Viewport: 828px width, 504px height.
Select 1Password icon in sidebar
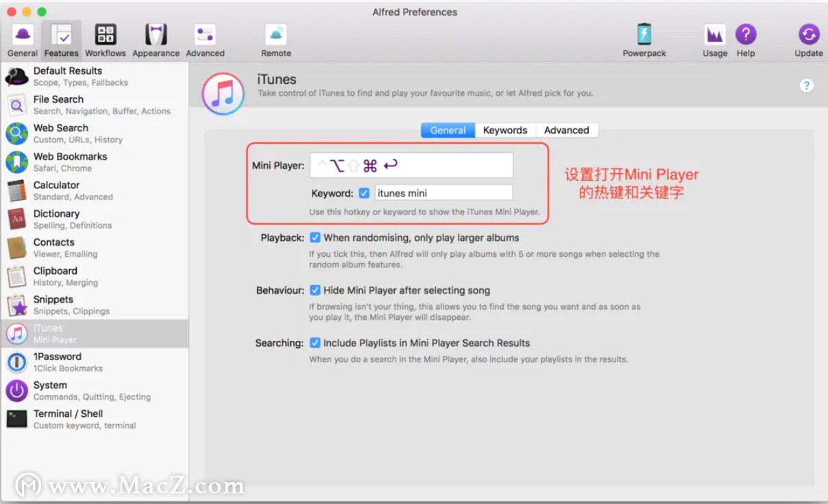pos(17,362)
